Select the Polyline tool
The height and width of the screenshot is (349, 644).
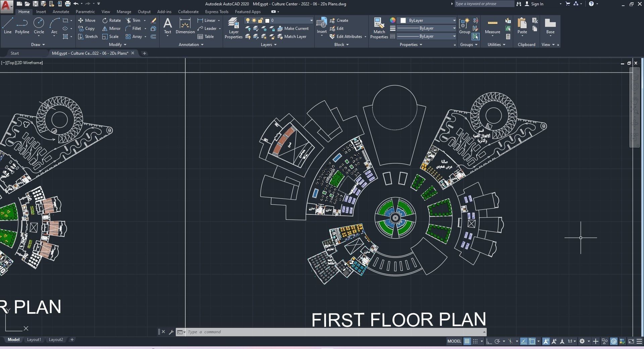tap(22, 26)
